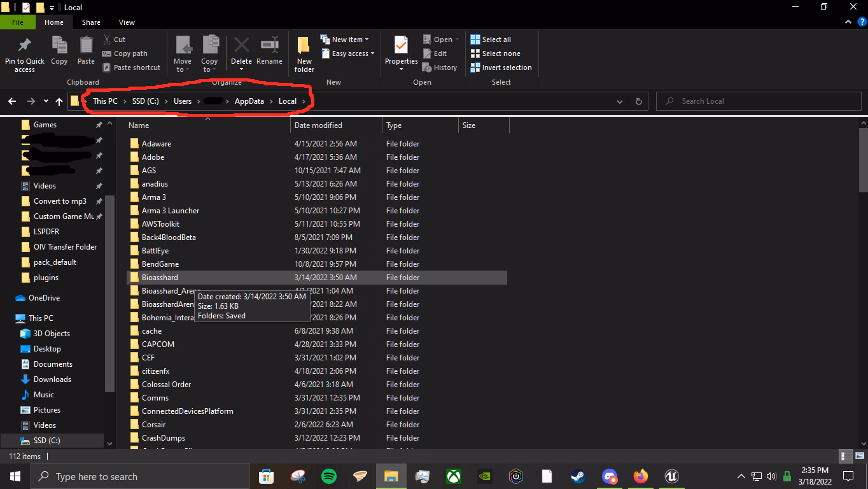Viewport: 868px width, 489px height.
Task: Refresh the Local folder view
Action: click(639, 101)
